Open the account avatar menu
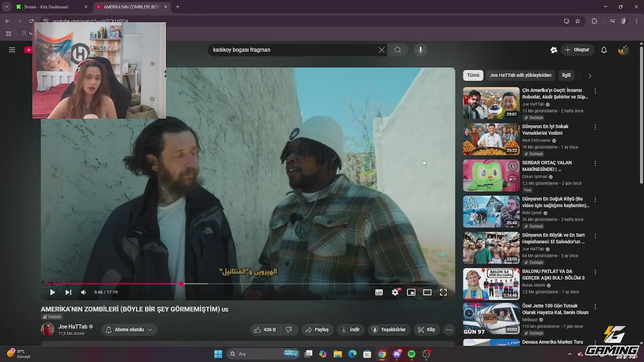Viewport: 644px width, 362px height. (x=623, y=50)
